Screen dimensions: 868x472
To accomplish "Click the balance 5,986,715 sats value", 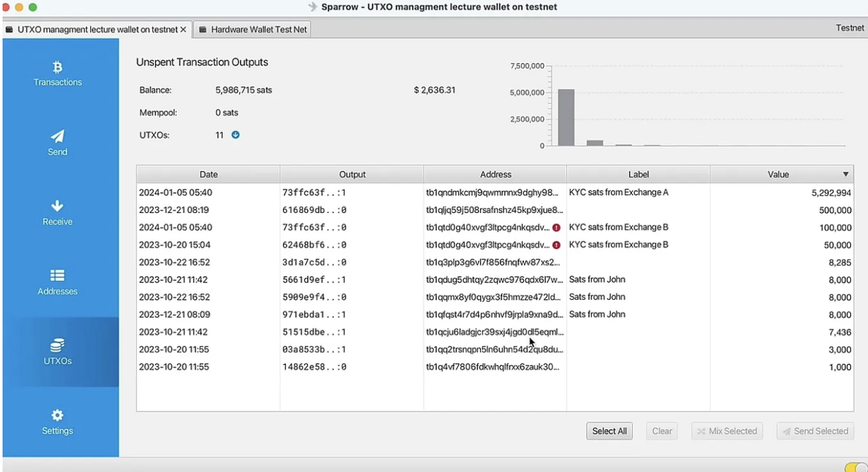I will 244,91.
